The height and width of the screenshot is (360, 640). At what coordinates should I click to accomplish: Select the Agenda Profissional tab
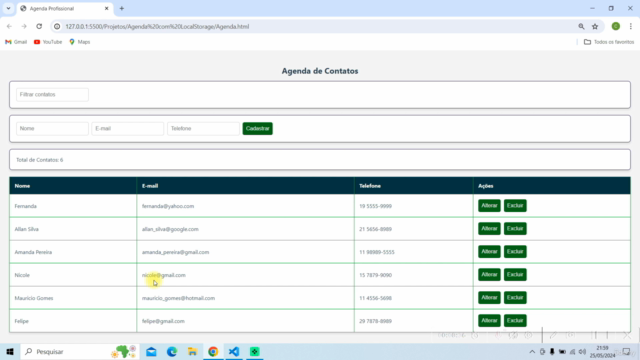(65, 9)
